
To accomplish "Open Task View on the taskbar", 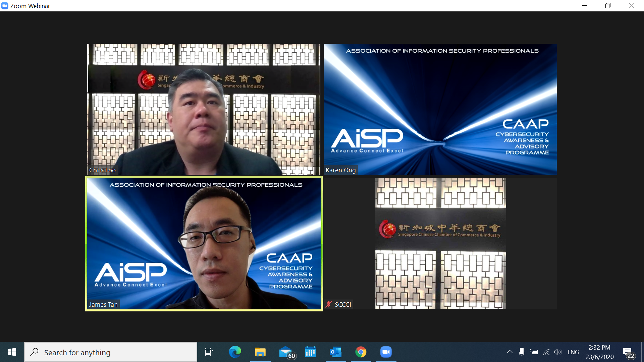I will click(x=209, y=352).
